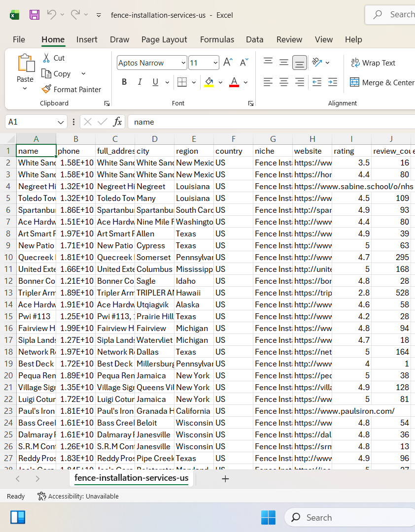The height and width of the screenshot is (532, 415).
Task: Select row 13 header
Action: coord(8,293)
